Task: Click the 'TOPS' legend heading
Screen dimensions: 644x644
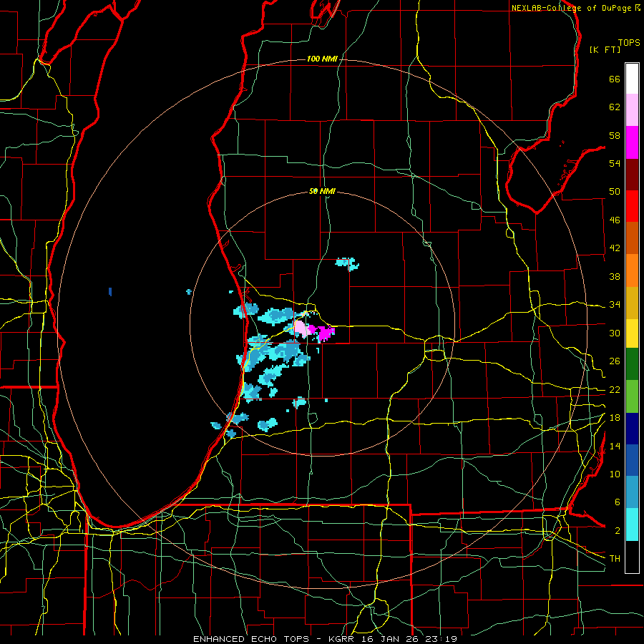Action: [629, 43]
